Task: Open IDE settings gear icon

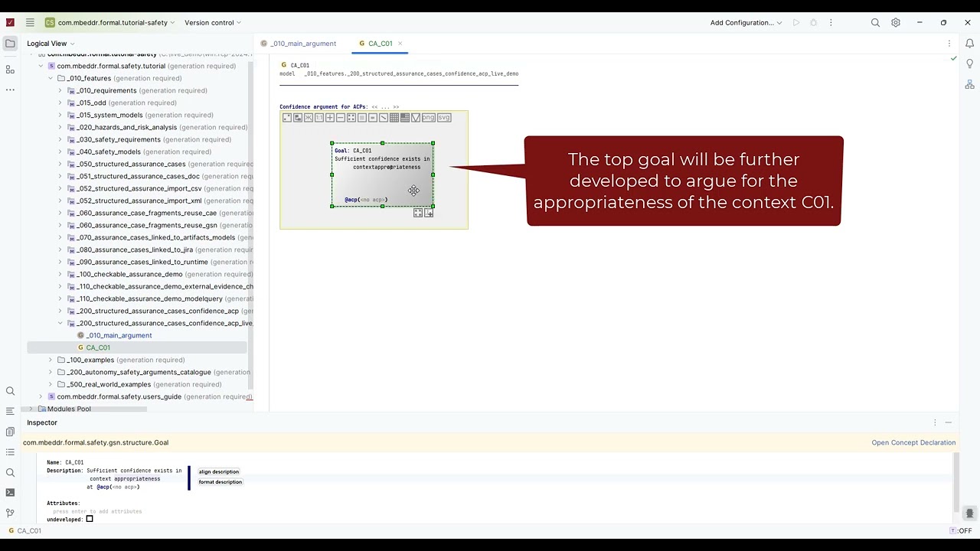Action: tap(896, 22)
